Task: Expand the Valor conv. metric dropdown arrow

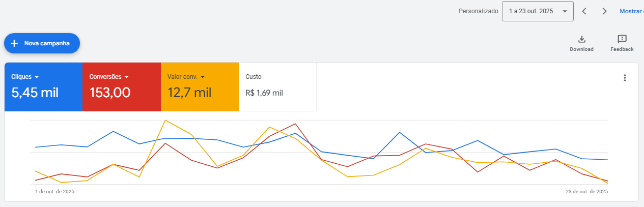Action: coord(203,77)
